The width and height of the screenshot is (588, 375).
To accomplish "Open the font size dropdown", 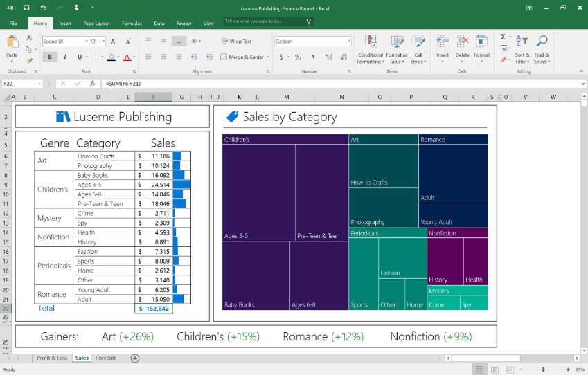I will (104, 42).
